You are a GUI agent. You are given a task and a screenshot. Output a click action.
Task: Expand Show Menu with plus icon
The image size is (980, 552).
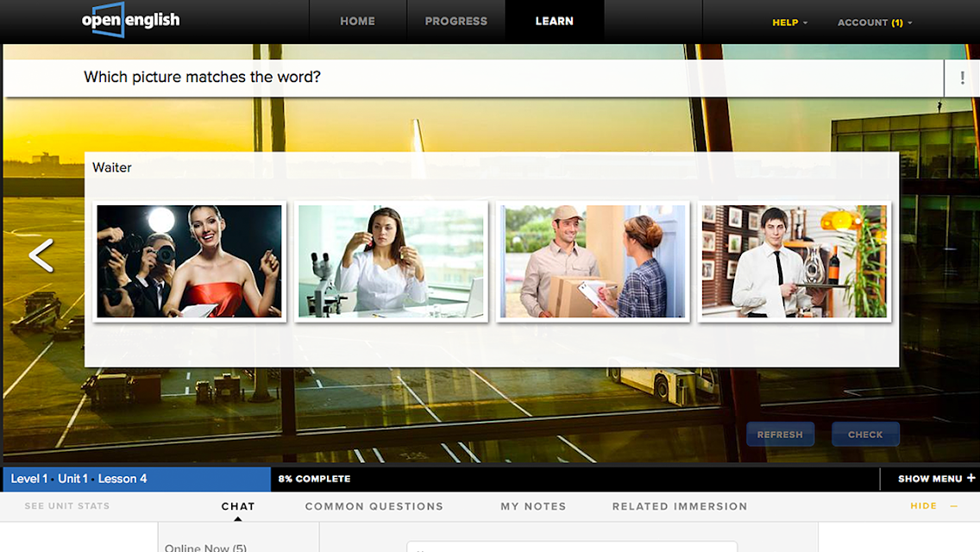click(936, 479)
